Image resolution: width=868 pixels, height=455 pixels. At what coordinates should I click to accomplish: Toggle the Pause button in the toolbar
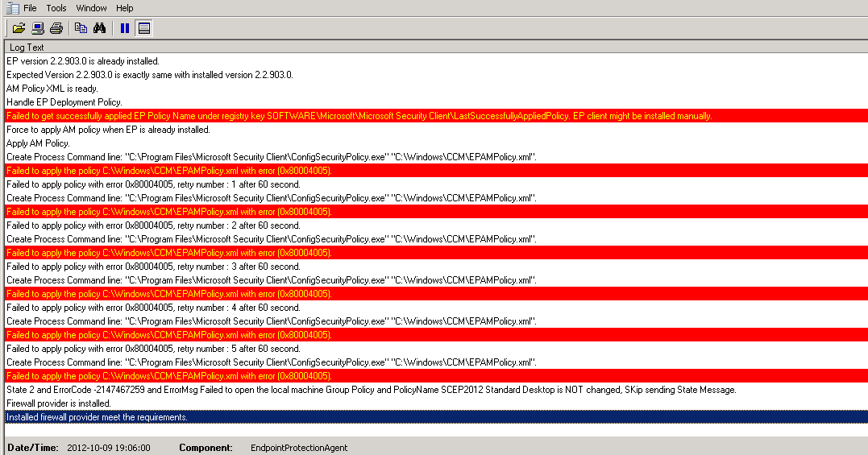125,28
